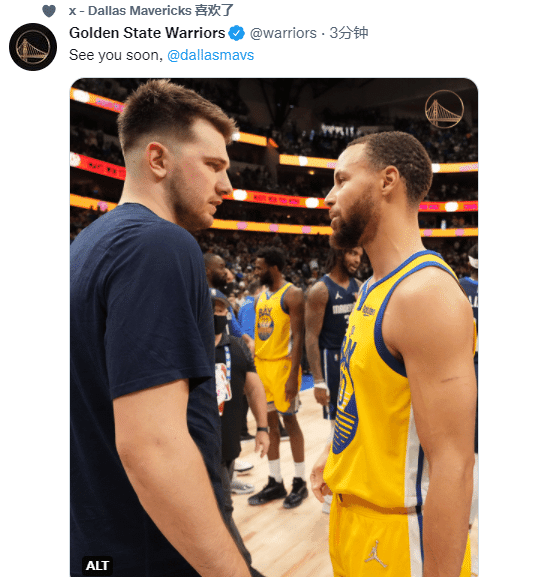Click the ALT badge on the photo
The image size is (535, 577).
point(97,565)
